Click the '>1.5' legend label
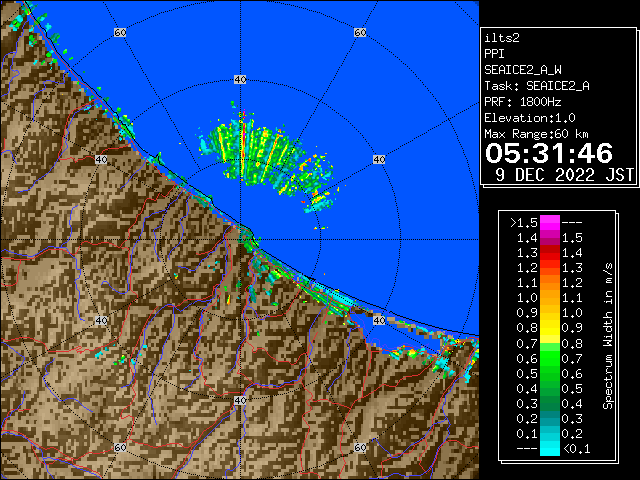 524,223
